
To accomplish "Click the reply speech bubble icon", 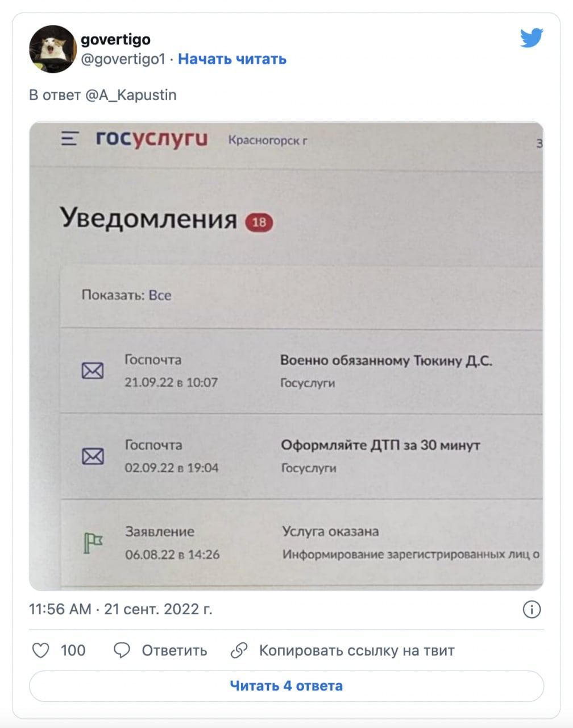I will tap(122, 650).
